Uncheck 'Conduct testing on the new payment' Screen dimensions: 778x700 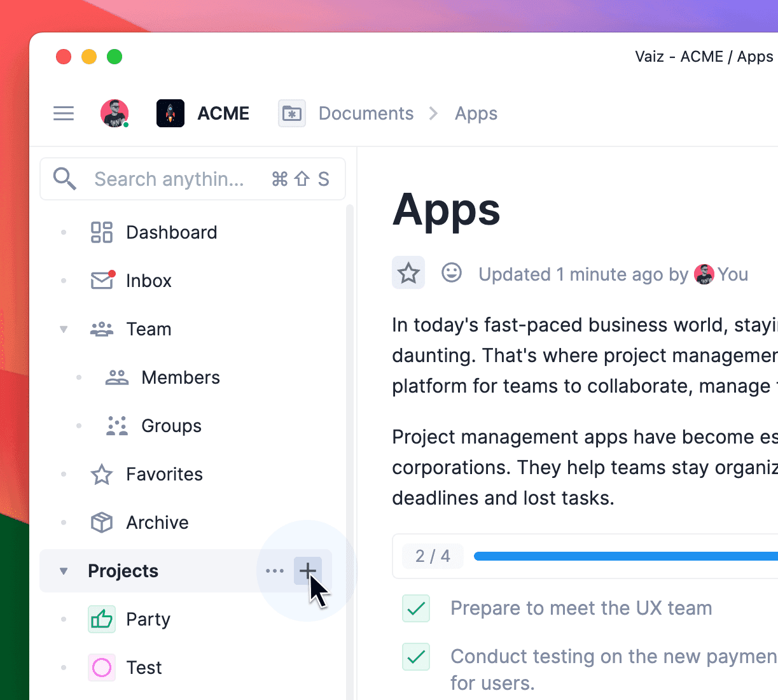point(415,657)
